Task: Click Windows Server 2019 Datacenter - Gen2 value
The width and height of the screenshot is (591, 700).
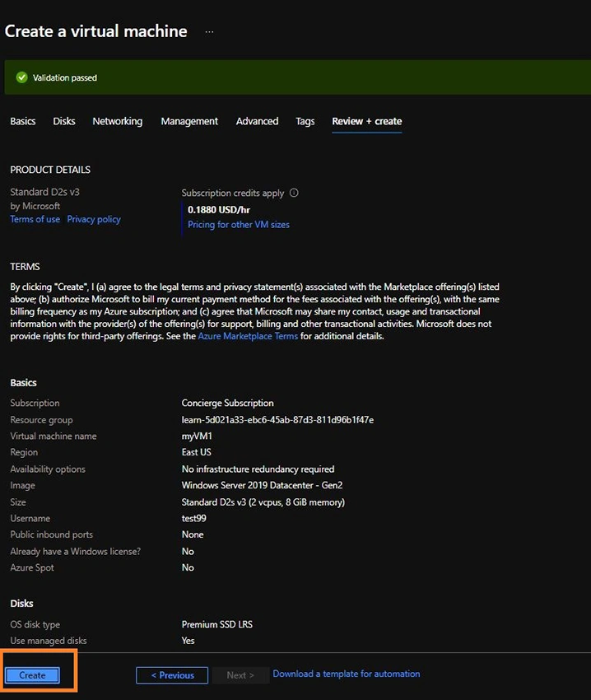Action: [262, 485]
